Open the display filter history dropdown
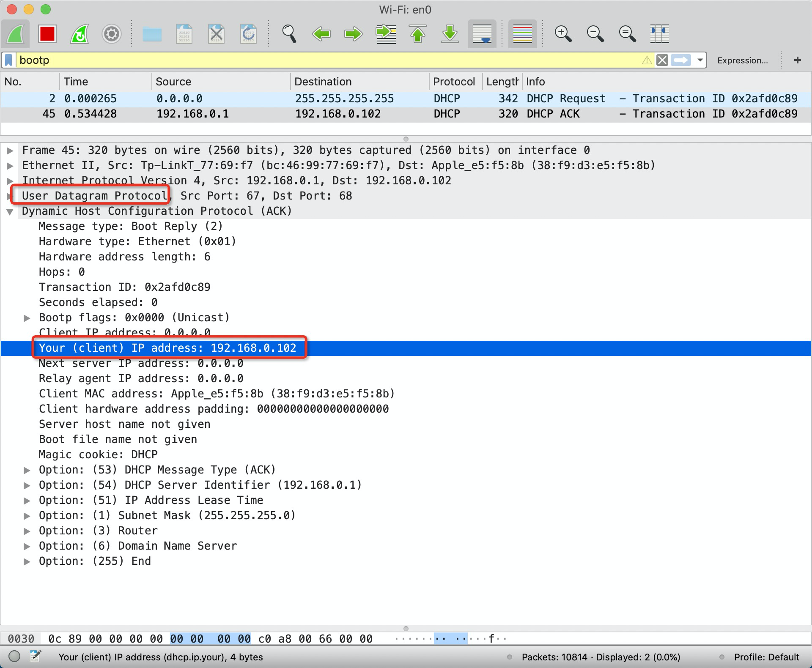 700,60
